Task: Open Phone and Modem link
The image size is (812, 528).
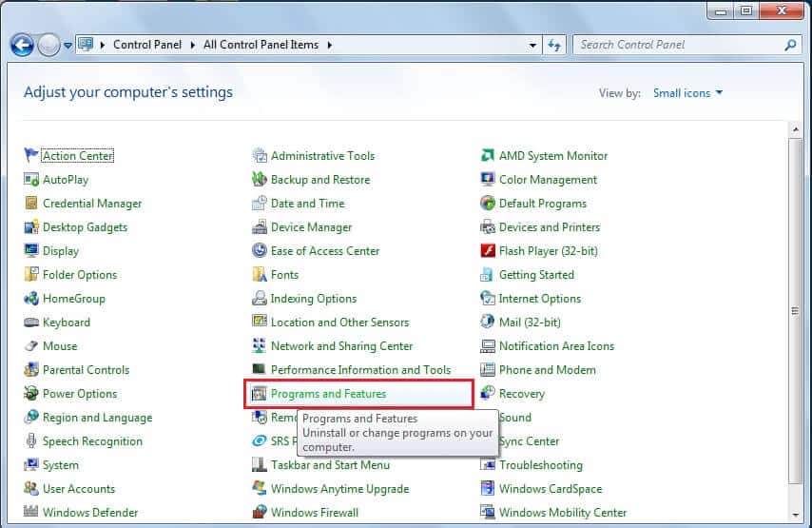Action: click(x=548, y=369)
